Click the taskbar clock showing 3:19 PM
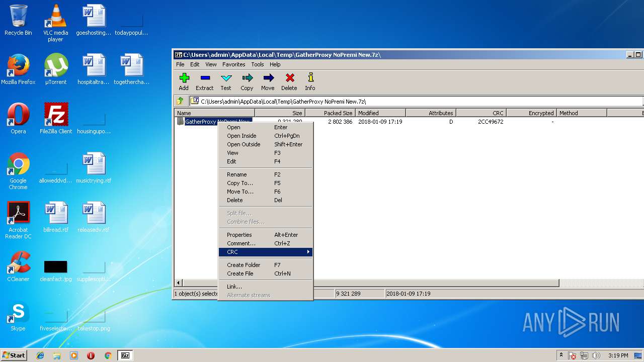Image resolution: width=644 pixels, height=362 pixels. tap(618, 355)
